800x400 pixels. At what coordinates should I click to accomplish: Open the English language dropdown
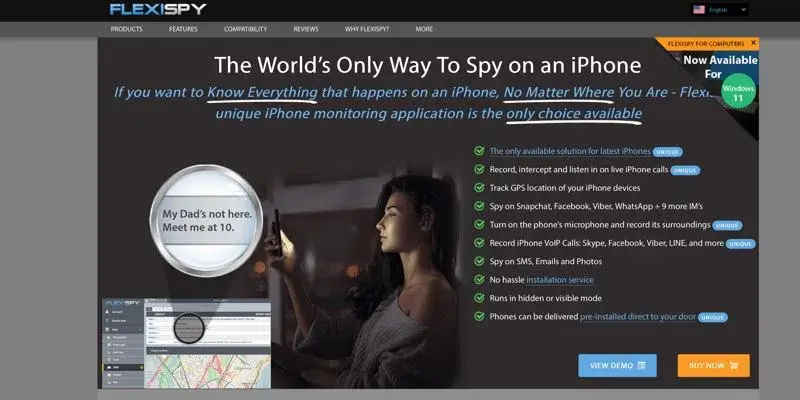[x=720, y=9]
